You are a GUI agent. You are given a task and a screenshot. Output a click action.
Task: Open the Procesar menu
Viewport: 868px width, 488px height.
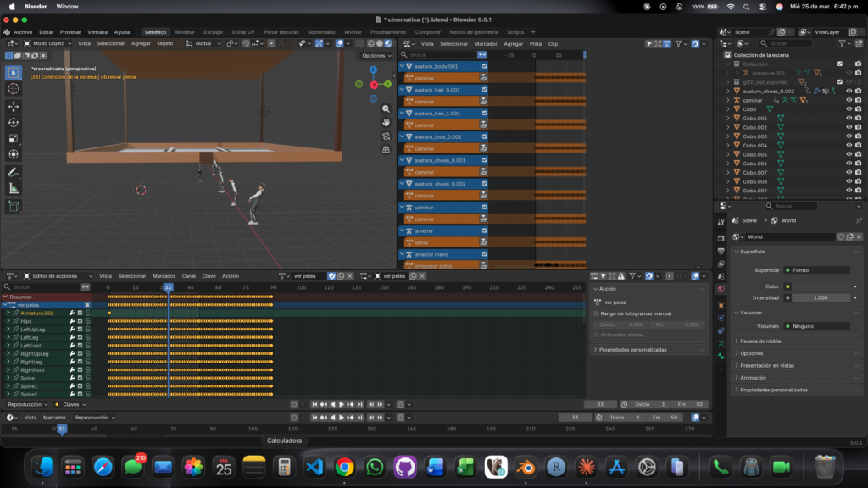pyautogui.click(x=70, y=31)
